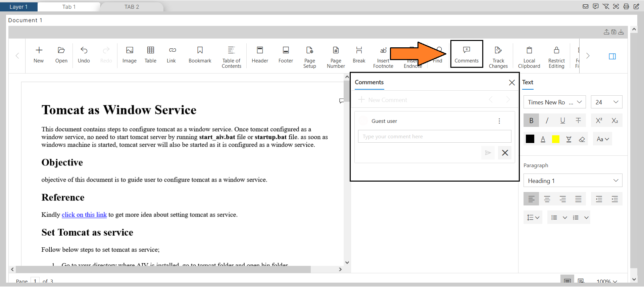Switch to Tab 1
The width and height of the screenshot is (644, 287).
click(69, 7)
